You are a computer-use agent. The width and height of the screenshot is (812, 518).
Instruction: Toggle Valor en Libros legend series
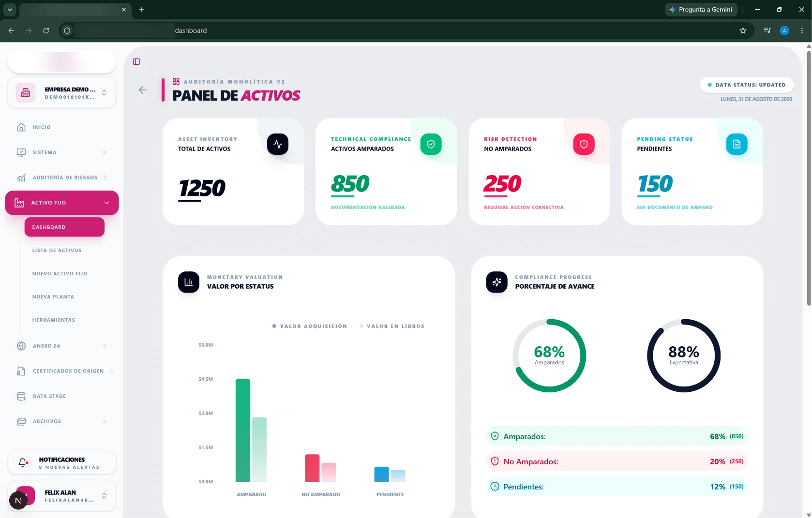point(392,326)
